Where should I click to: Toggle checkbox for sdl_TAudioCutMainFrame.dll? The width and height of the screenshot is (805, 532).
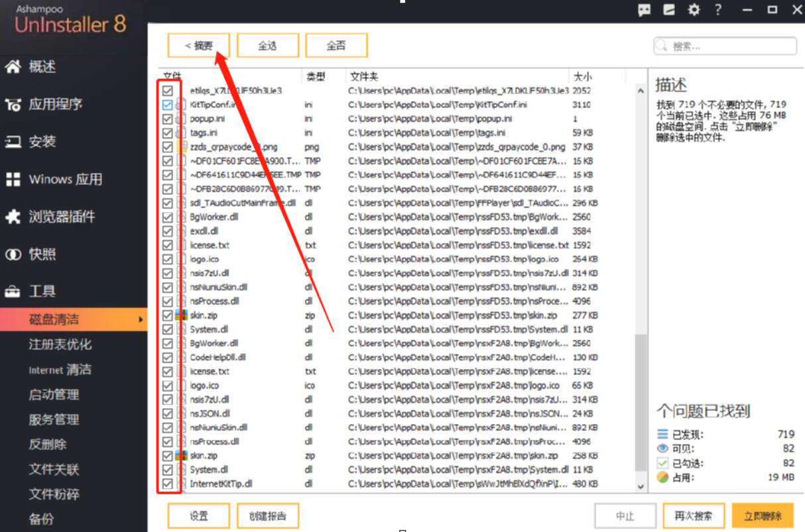pyautogui.click(x=167, y=203)
